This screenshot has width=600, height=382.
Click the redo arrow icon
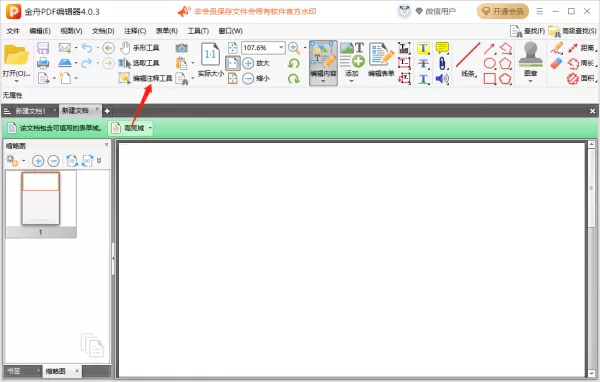87,63
